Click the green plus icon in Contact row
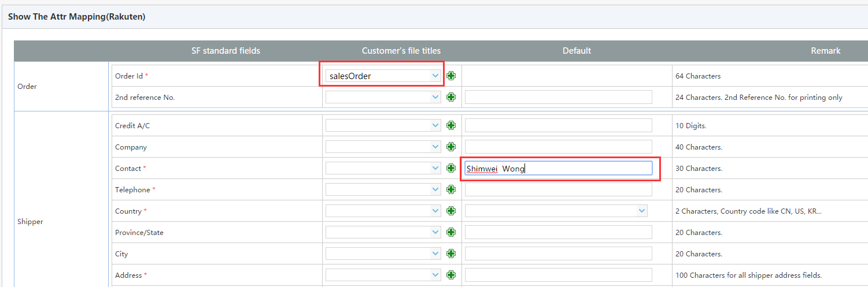Viewport: 868px width, 287px height. pos(451,168)
